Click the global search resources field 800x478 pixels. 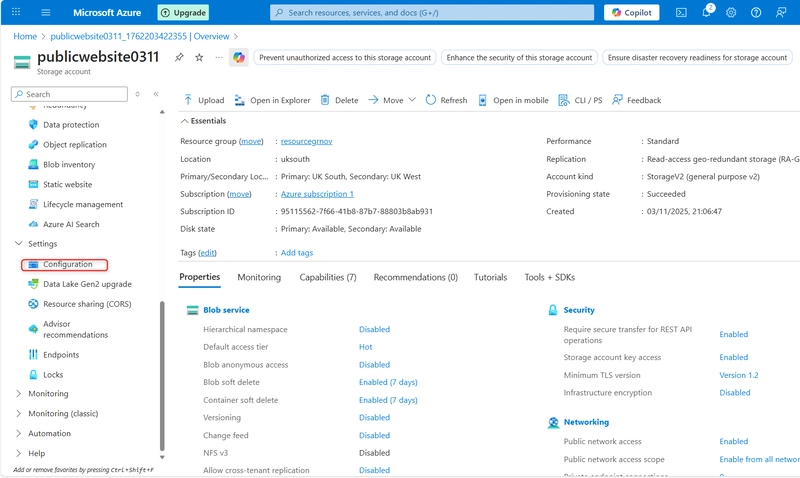435,13
